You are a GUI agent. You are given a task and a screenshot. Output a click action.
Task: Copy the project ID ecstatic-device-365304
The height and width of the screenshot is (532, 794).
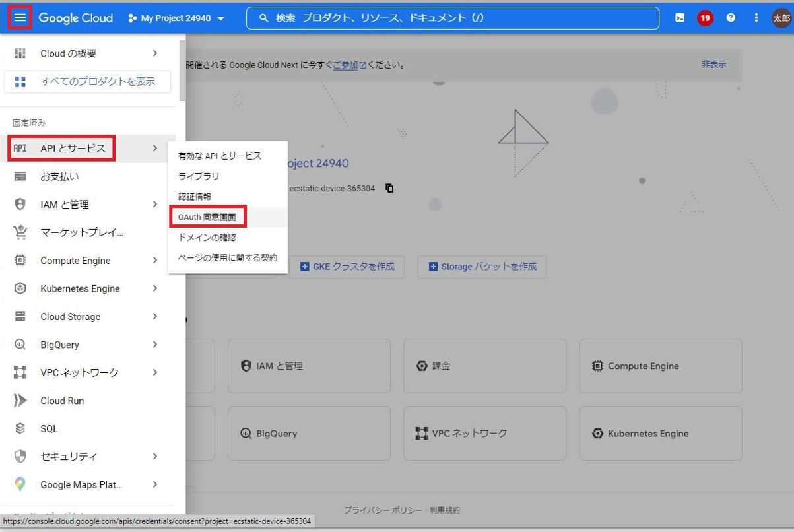click(389, 188)
